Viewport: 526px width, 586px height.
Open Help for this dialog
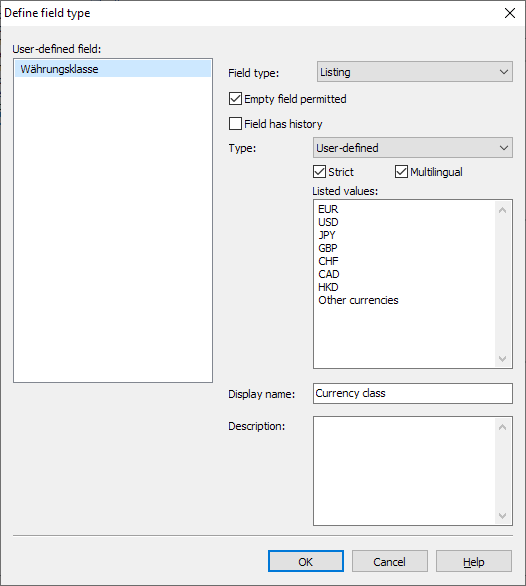coord(474,561)
